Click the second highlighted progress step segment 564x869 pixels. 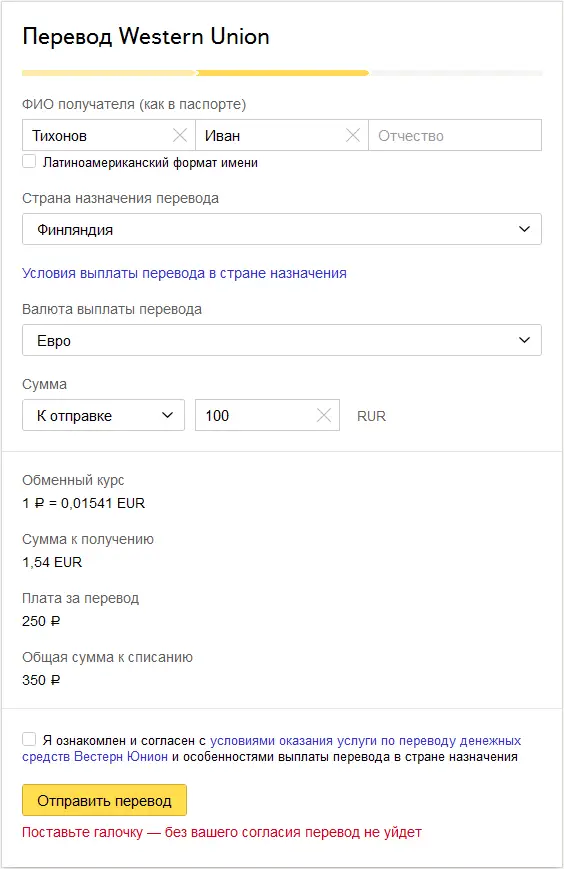pos(283,73)
